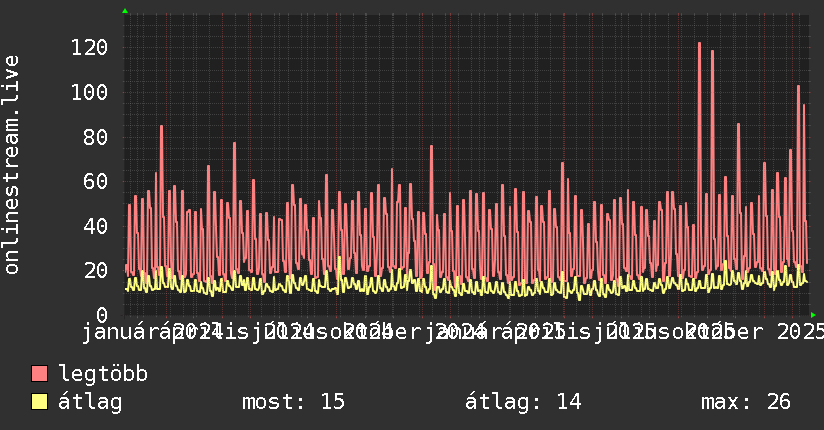The width and height of the screenshot is (824, 430).
Task: Click the red 'legtöbb' legend color swatch
Action: click(x=39, y=374)
